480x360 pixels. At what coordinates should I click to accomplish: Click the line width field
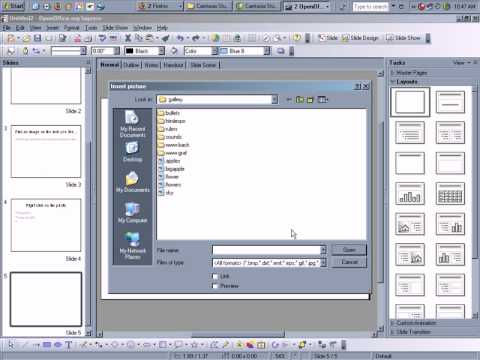(x=102, y=51)
